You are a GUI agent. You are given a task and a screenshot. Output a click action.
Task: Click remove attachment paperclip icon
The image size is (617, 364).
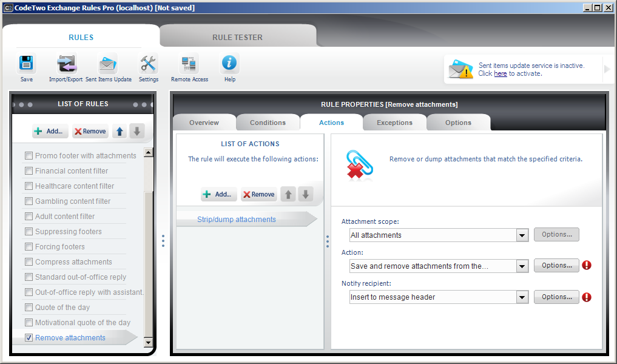pyautogui.click(x=359, y=165)
